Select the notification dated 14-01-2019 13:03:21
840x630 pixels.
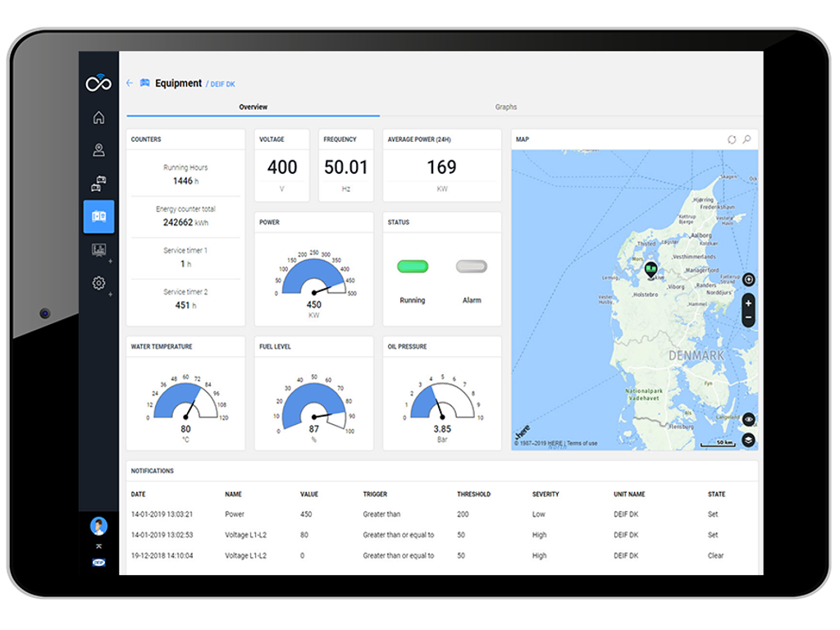pyautogui.click(x=442, y=514)
